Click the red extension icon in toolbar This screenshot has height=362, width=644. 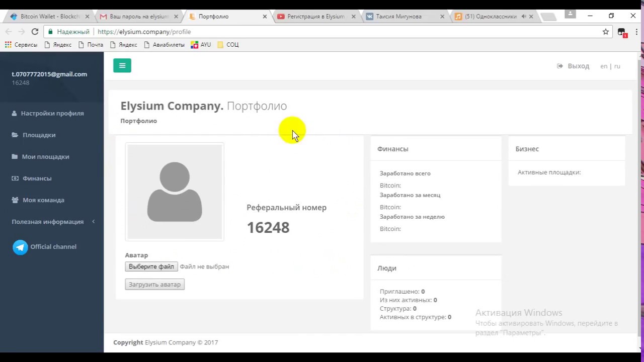pyautogui.click(x=622, y=32)
